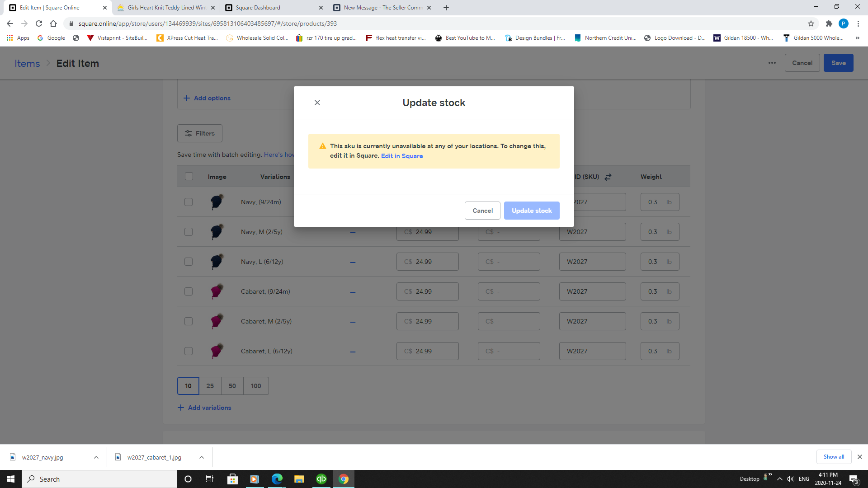The width and height of the screenshot is (868, 488).
Task: Check the Cabaret, M (2/5y) row checkbox
Action: (189, 321)
